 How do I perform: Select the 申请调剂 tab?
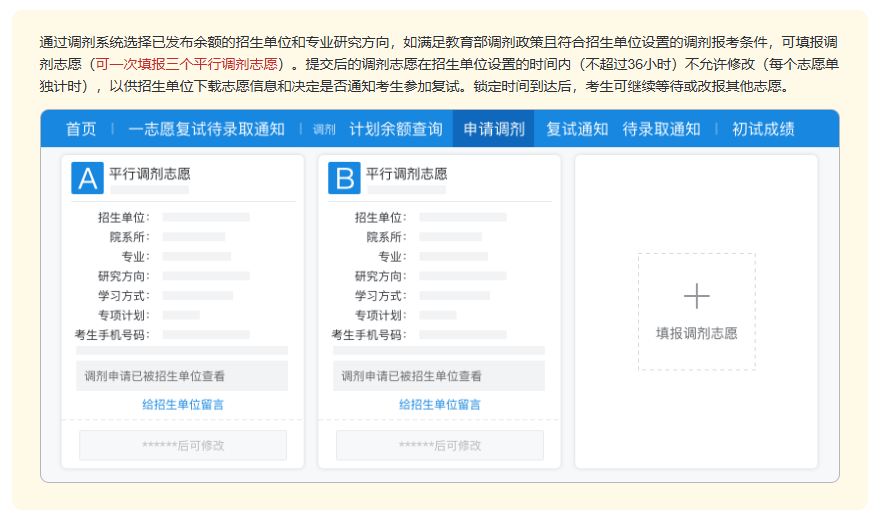pos(494,129)
